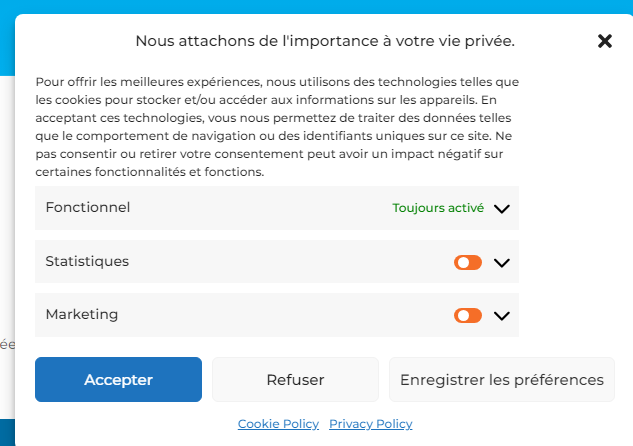633x446 pixels.
Task: Accept all cookies with the Accepter button
Action: pos(118,379)
